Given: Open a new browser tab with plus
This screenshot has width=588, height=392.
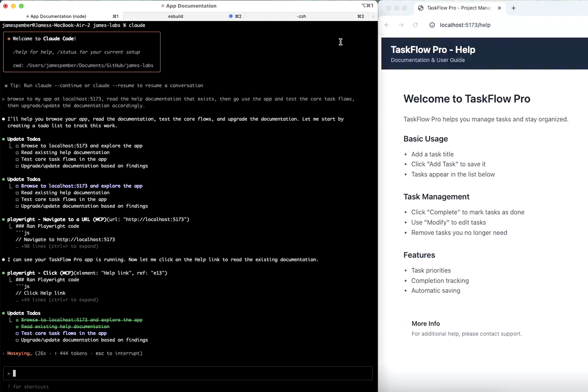Looking at the screenshot, I should pyautogui.click(x=513, y=8).
